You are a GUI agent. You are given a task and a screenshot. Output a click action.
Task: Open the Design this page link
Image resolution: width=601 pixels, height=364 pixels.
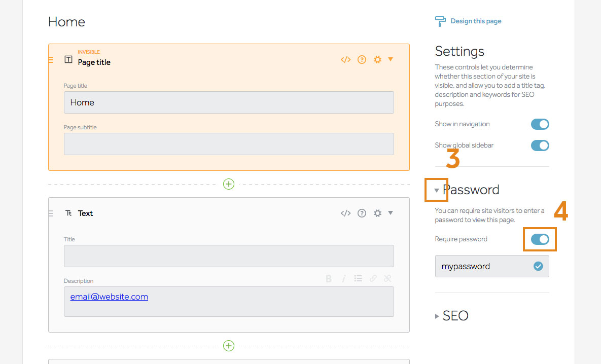point(475,21)
